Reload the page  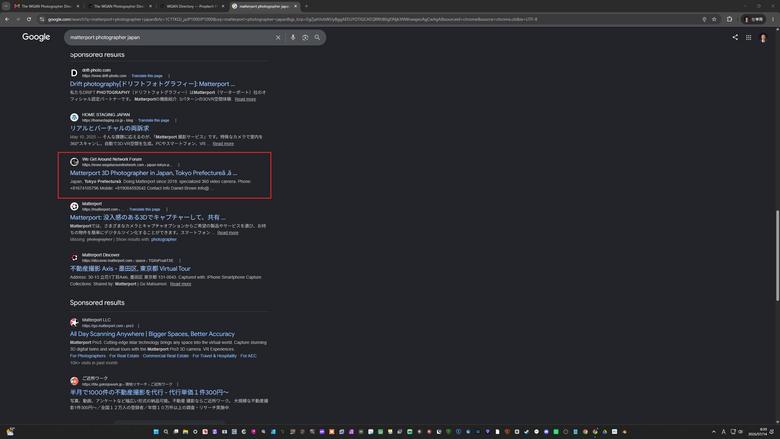coord(29,19)
